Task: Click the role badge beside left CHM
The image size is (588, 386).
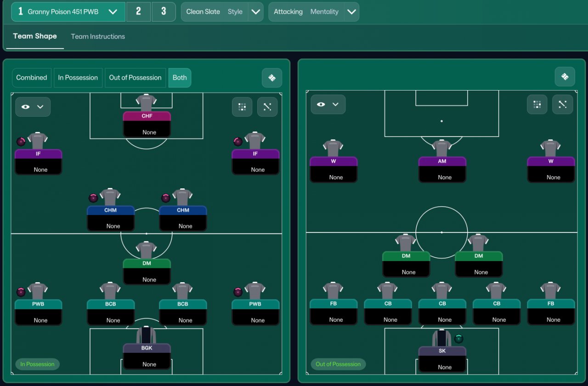Action: (93, 198)
